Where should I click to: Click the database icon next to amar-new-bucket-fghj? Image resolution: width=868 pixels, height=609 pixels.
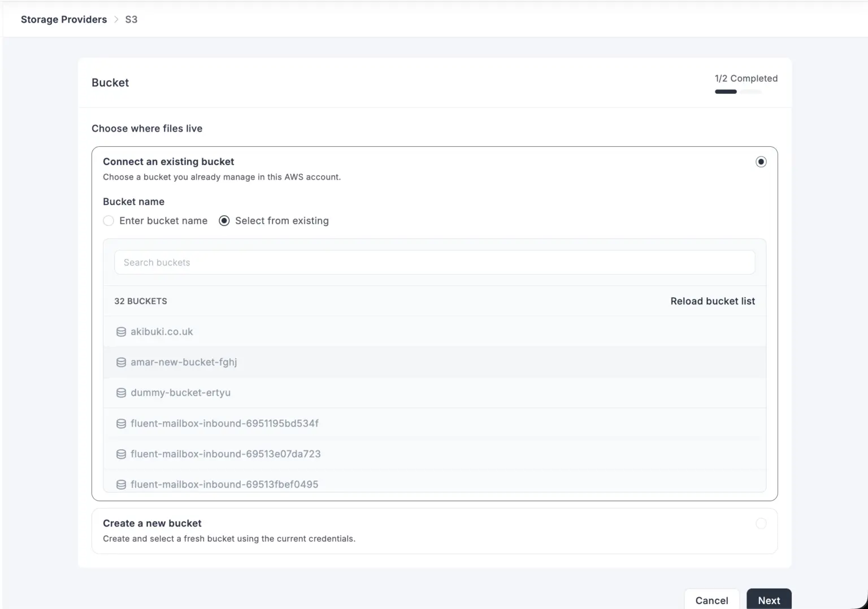(x=121, y=362)
